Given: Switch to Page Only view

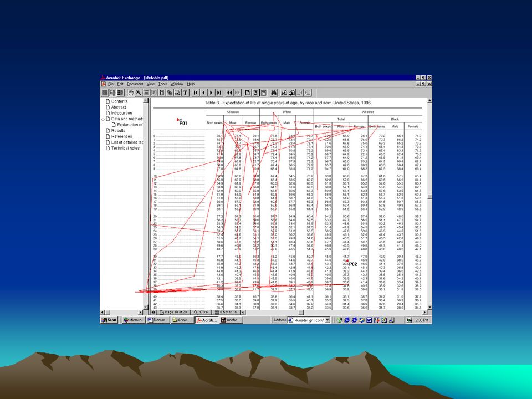Looking at the screenshot, I should pyautogui.click(x=105, y=93).
